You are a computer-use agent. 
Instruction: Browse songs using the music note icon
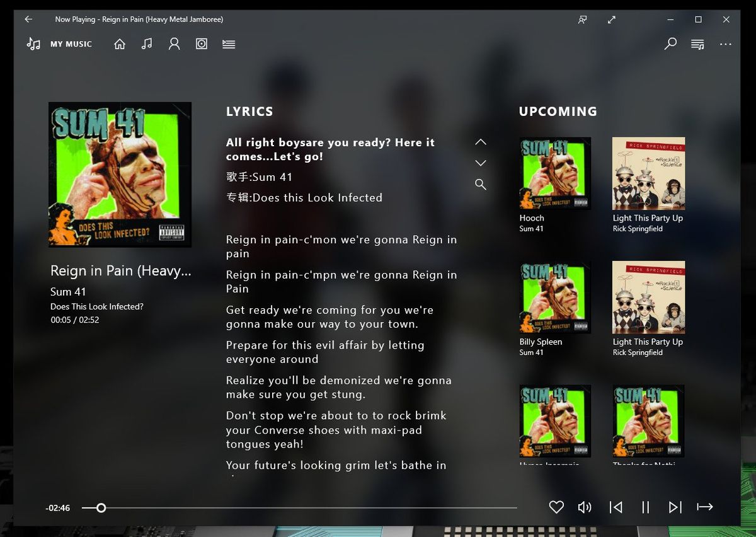pyautogui.click(x=147, y=43)
